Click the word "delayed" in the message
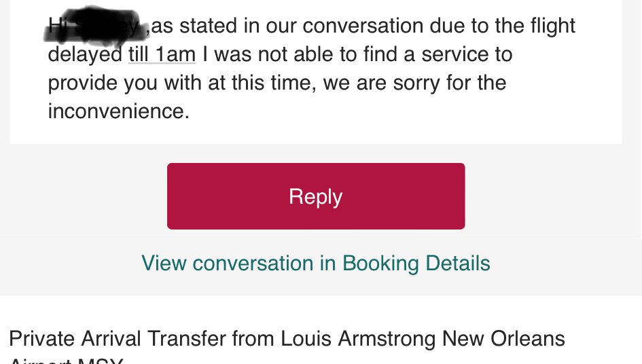This screenshot has width=642, height=364. click(x=85, y=54)
